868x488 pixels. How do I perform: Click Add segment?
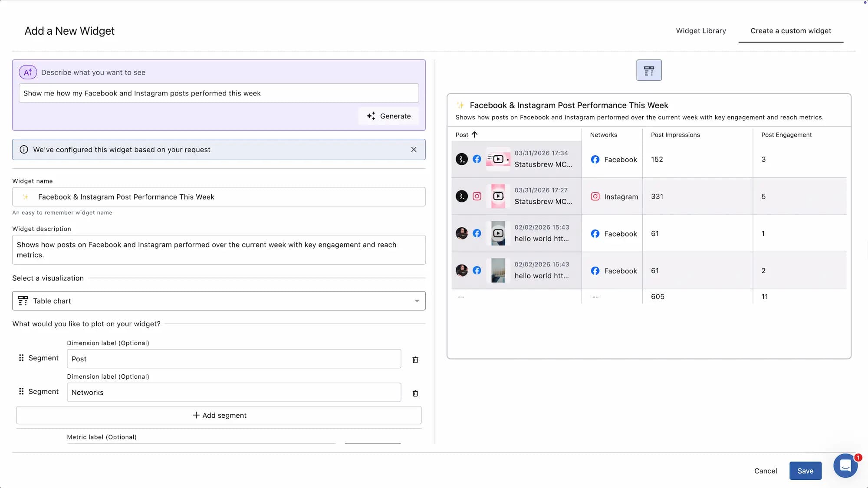[x=219, y=415]
